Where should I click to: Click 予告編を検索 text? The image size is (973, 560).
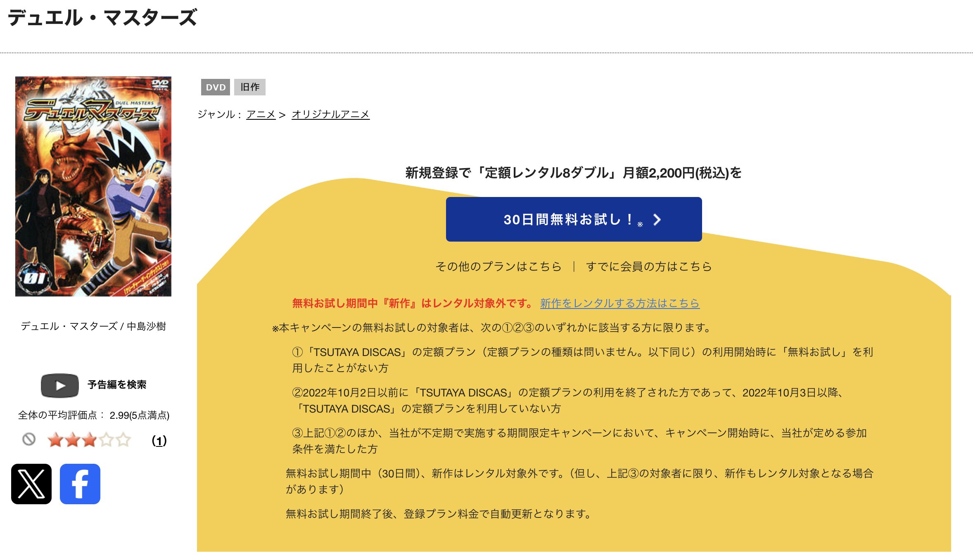tap(117, 385)
